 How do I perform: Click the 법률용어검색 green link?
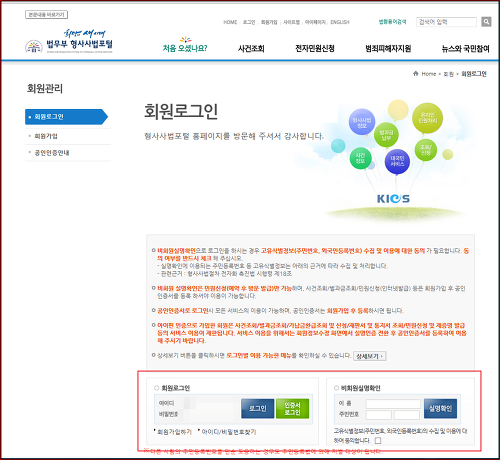[392, 22]
